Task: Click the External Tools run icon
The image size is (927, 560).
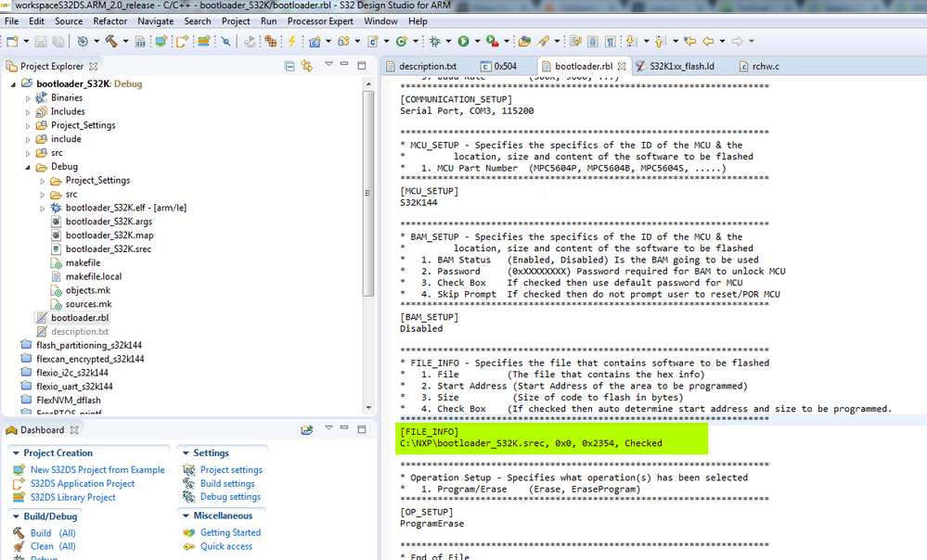Action: pos(493,42)
